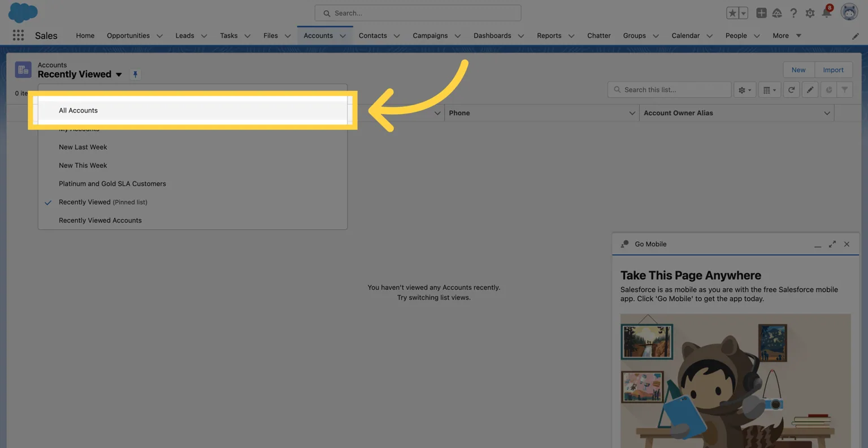
Task: Open the Favorites star icon
Action: 732,13
